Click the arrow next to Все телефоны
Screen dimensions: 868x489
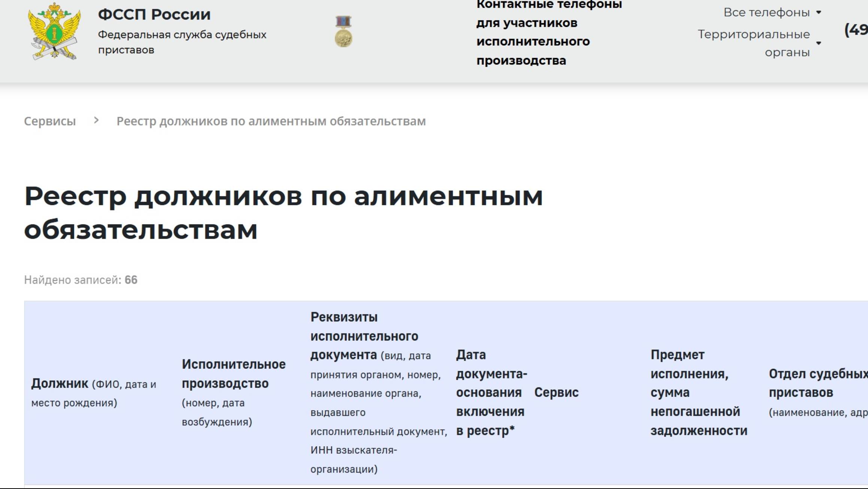tap(819, 12)
